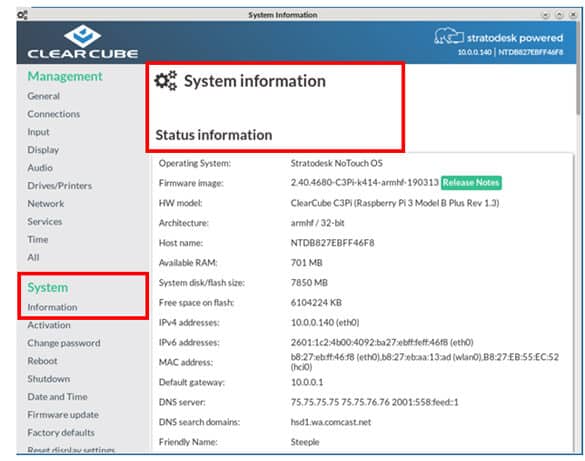The image size is (585, 461).
Task: Click the window menu icon in title bar
Action: tap(22, 15)
